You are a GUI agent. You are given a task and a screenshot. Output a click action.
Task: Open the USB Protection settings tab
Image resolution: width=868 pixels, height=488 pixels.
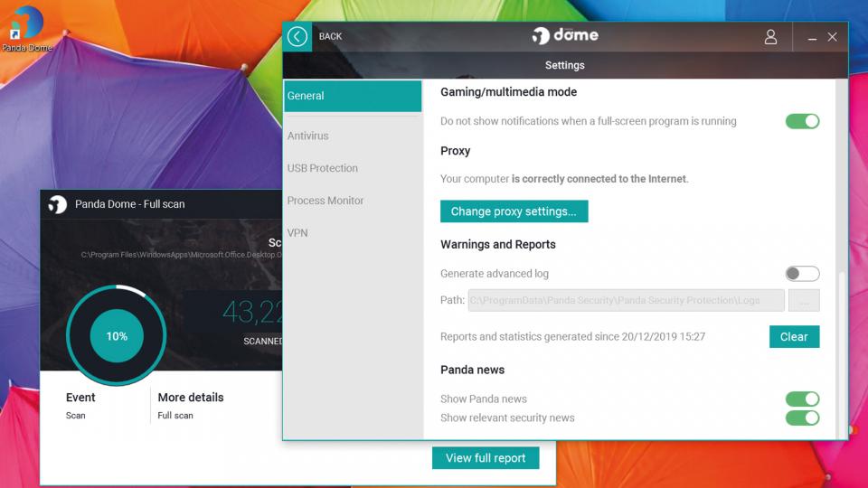point(322,168)
